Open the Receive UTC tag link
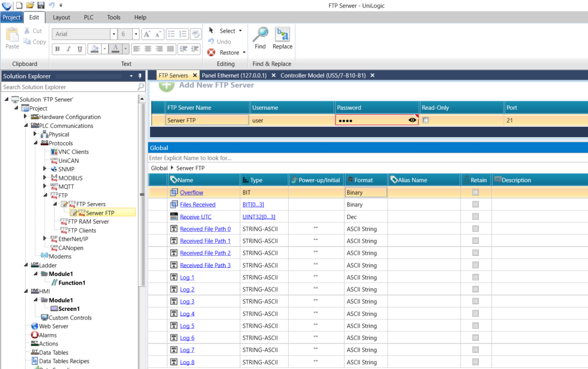 (x=195, y=217)
